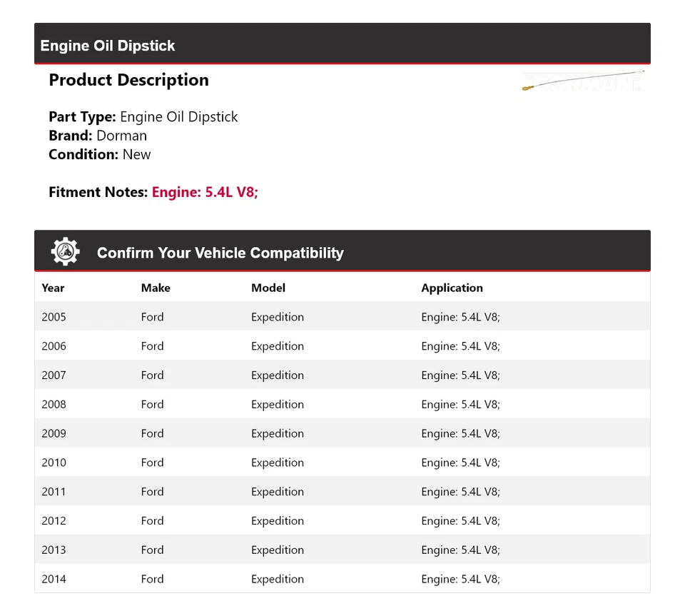The width and height of the screenshot is (685, 616).
Task: Click Expedition in the 2008 row
Action: 278,404
